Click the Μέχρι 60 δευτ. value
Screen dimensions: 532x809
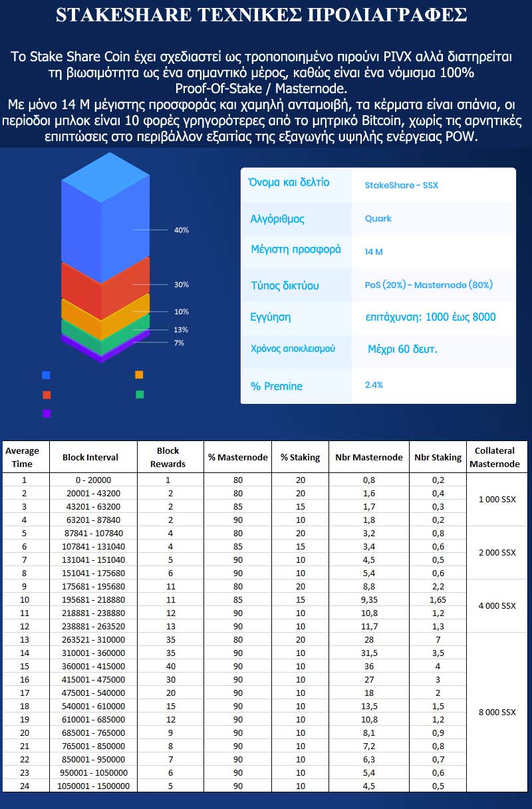[402, 349]
